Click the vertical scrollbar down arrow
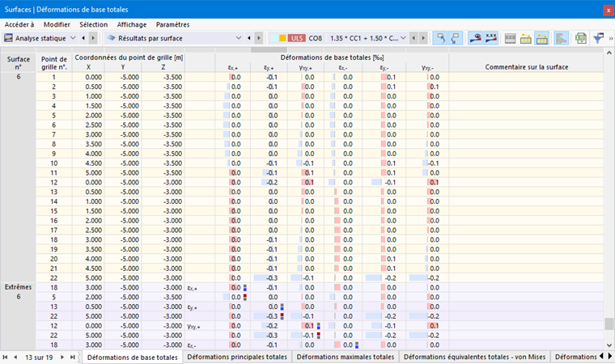 click(609, 345)
